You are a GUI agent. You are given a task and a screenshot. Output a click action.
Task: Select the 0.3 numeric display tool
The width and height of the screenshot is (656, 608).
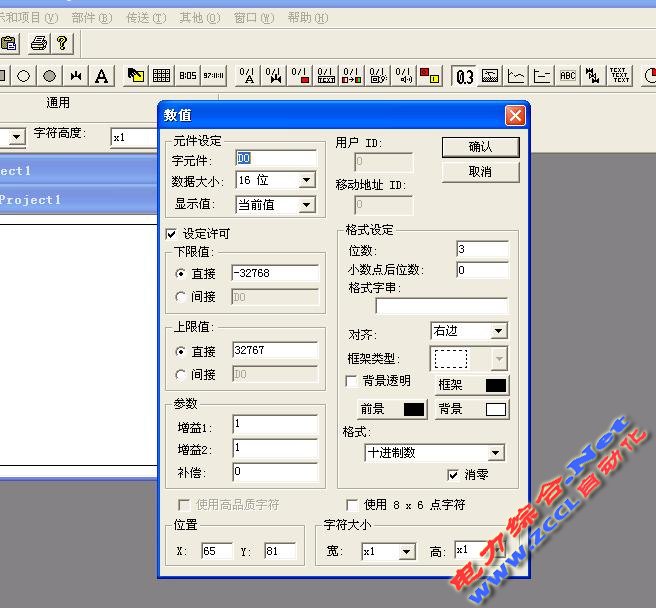(x=464, y=75)
